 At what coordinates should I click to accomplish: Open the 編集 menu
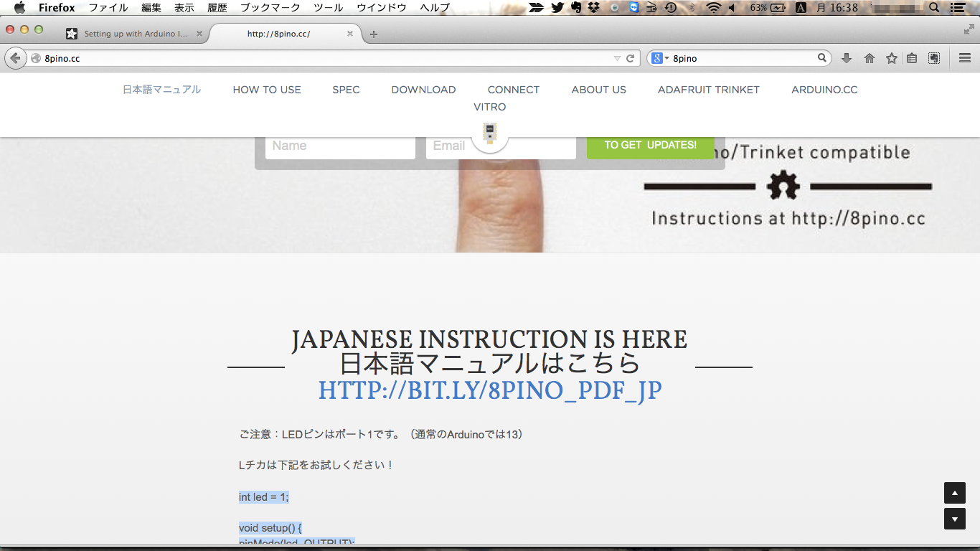pos(151,8)
